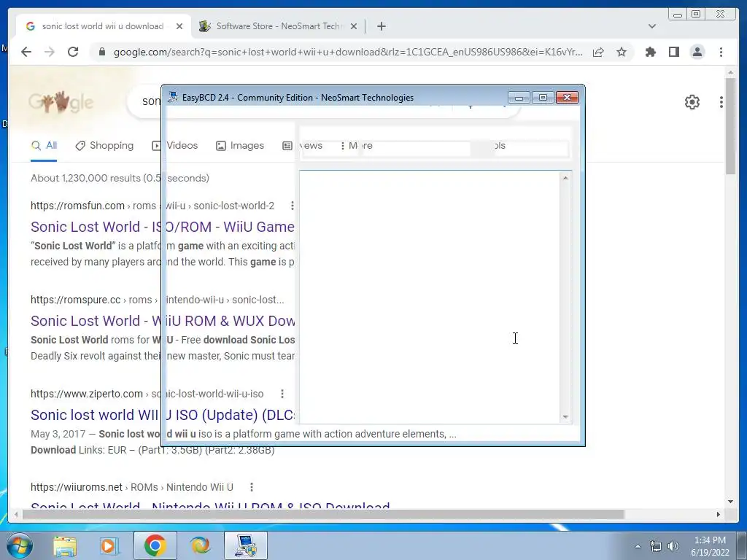
Task: Click inside EasyBCD's blank text pane
Action: click(x=430, y=297)
